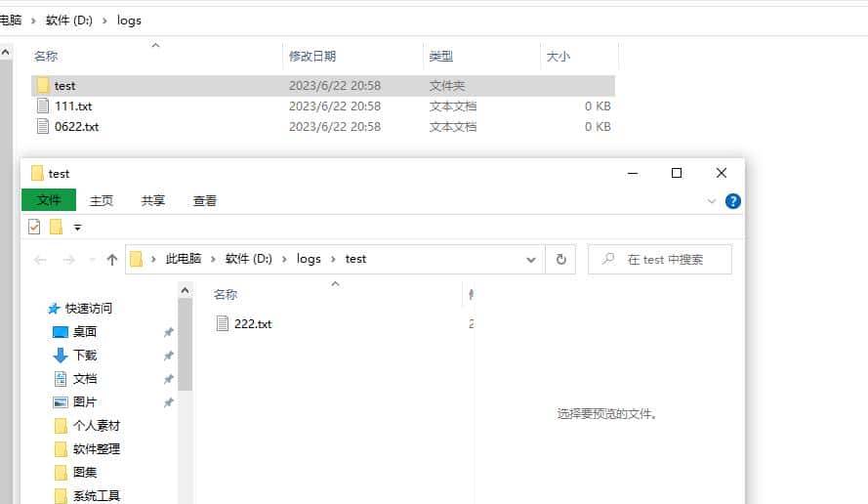Sort by 名称 column in test window
The width and height of the screenshot is (868, 504).
226,295
